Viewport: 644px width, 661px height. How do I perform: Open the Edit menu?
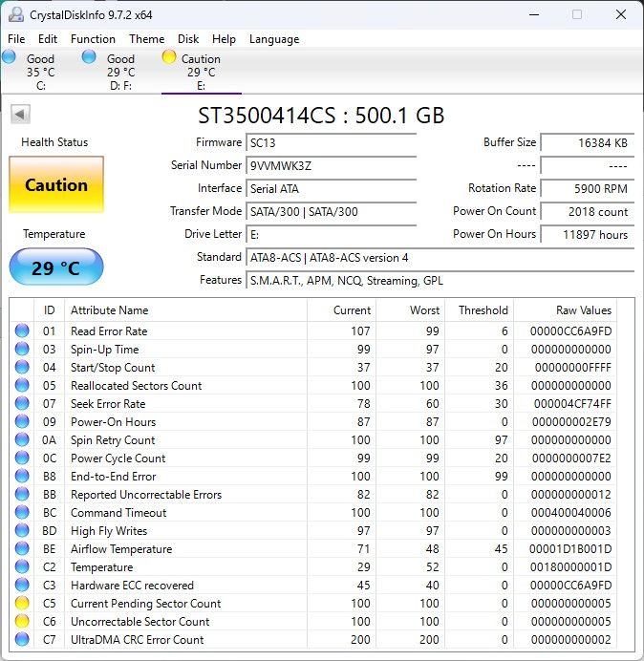pyautogui.click(x=47, y=39)
